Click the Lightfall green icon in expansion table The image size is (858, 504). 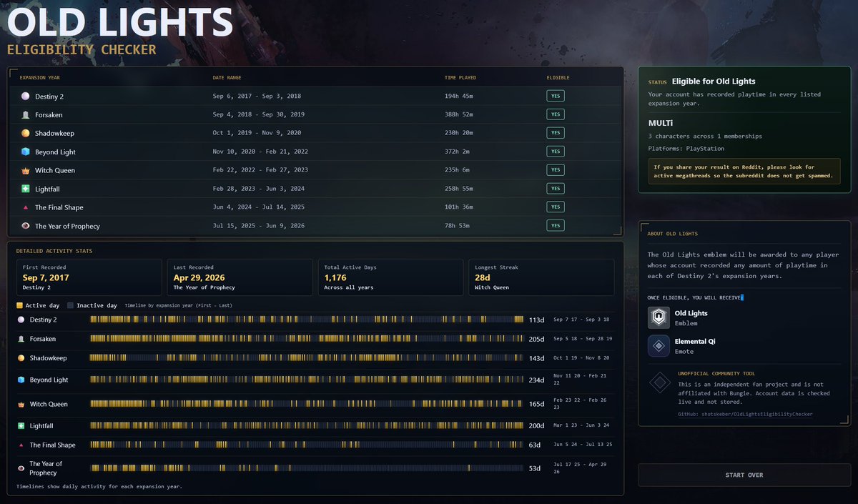pyautogui.click(x=25, y=189)
